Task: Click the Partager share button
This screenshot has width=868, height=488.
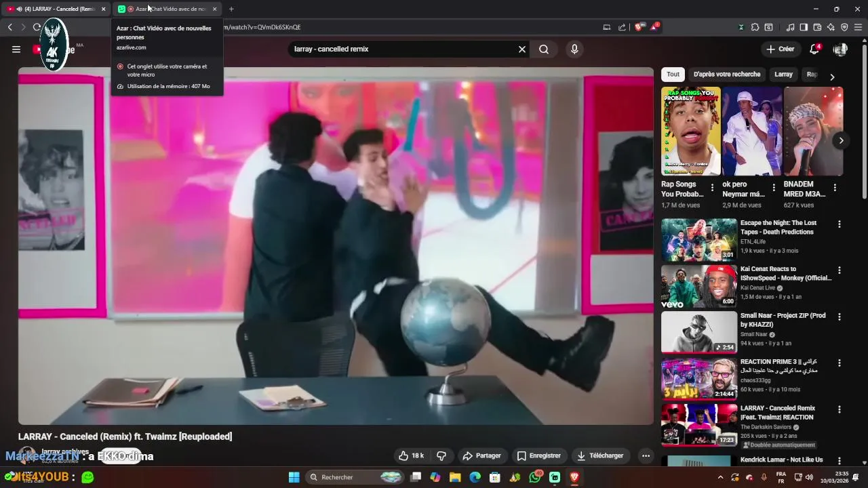Action: 481,455
